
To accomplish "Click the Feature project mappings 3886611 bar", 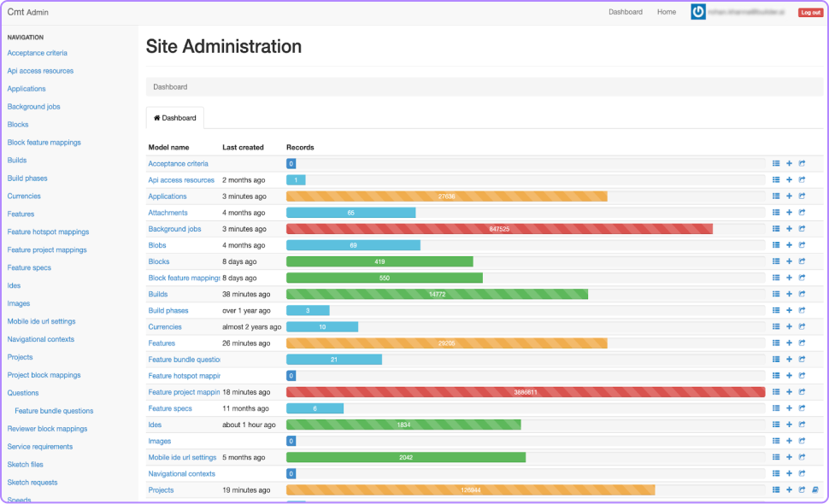I will 526,393.
